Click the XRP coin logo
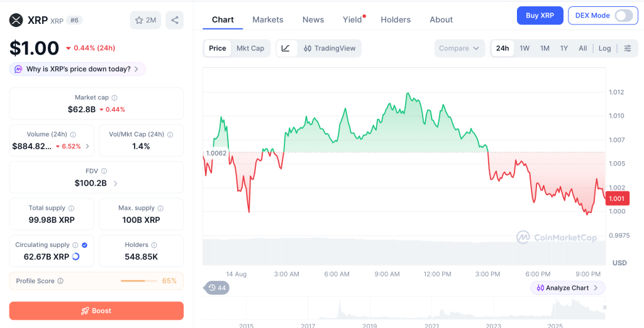 coord(16,20)
